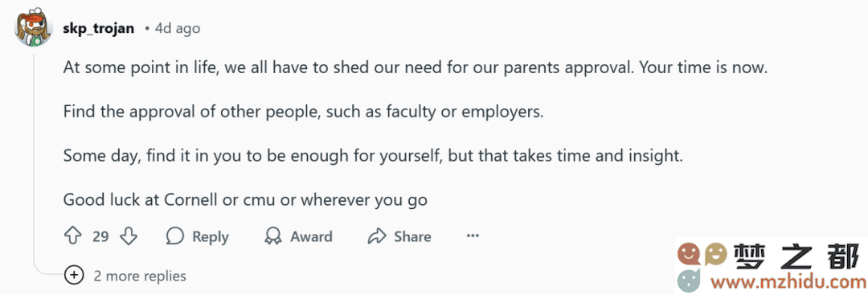This screenshot has width=868, height=295.
Task: Click the Share button label
Action: pos(412,237)
